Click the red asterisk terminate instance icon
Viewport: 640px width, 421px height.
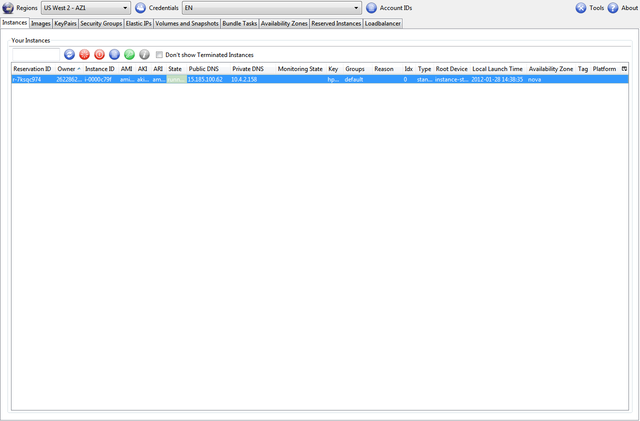[x=84, y=54]
